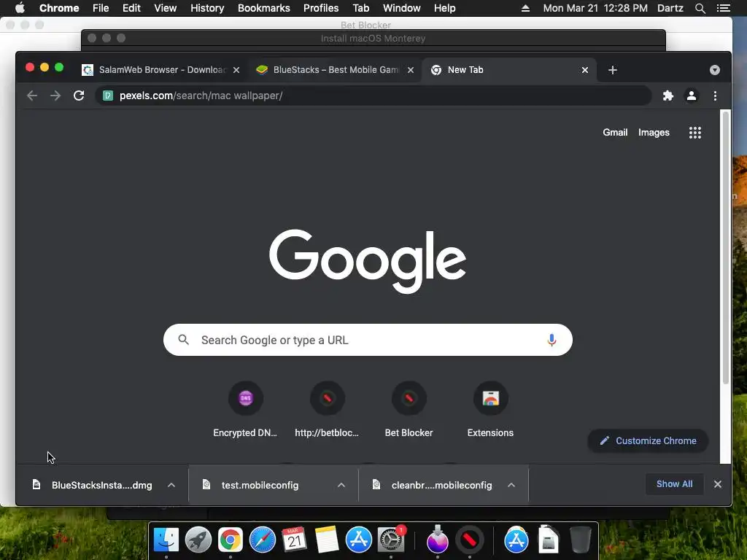
Task: Open the Apple menu
Action: pos(20,8)
